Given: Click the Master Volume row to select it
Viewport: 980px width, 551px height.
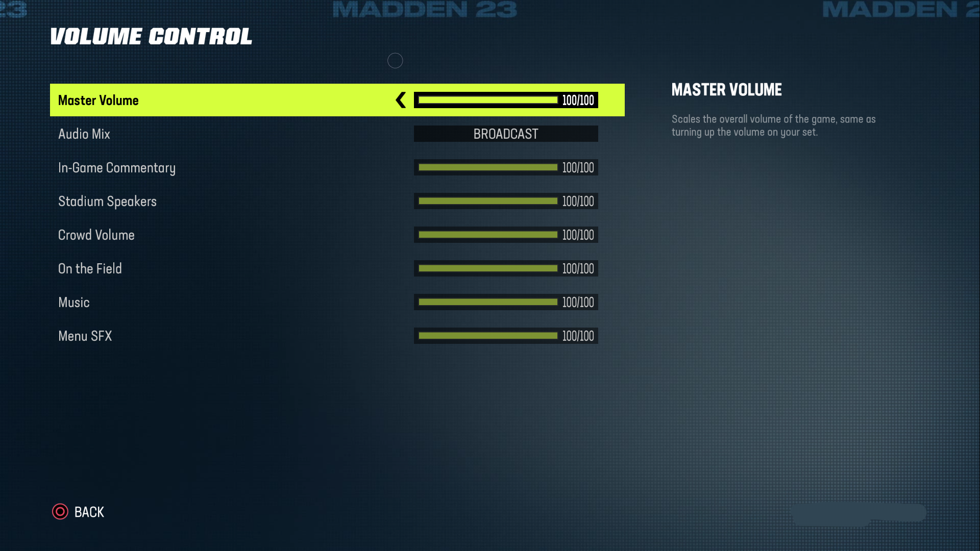Looking at the screenshot, I should click(x=336, y=99).
